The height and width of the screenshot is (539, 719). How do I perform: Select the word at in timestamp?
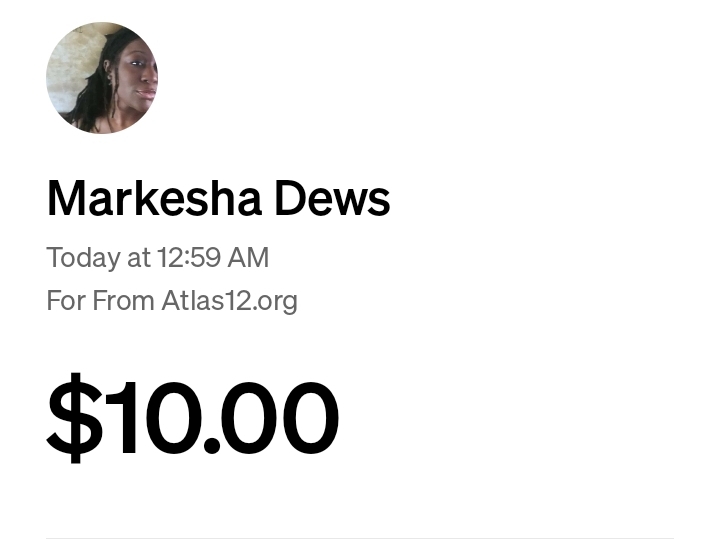[x=138, y=258]
